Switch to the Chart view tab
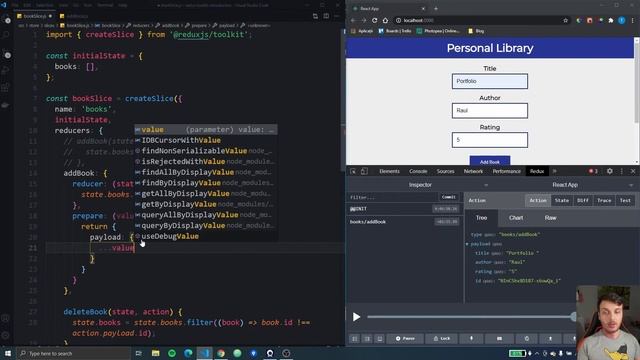Image resolution: width=640 pixels, height=360 pixels. pyautogui.click(x=516, y=218)
